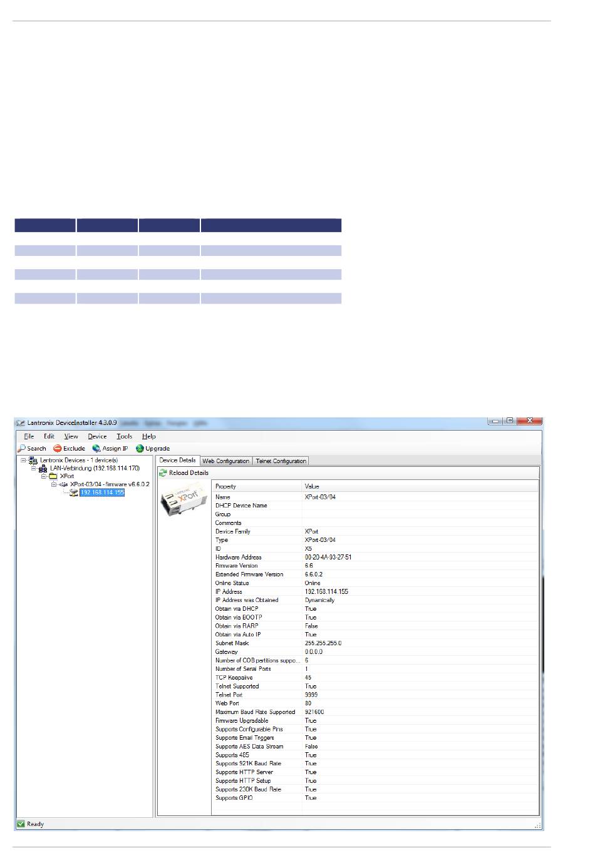Select the Obtain via BOOTP row
Screen dimensions: 595x868
(375, 618)
